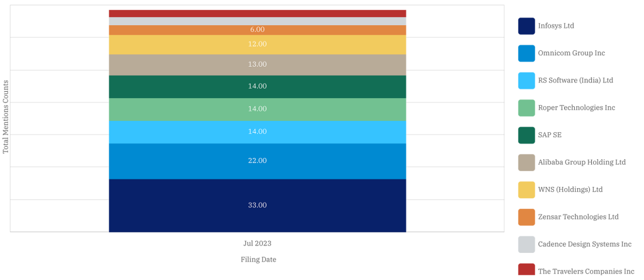Image resolution: width=644 pixels, height=280 pixels.
Task: Select the 33.00 Infosys bar segment
Action: (x=257, y=205)
